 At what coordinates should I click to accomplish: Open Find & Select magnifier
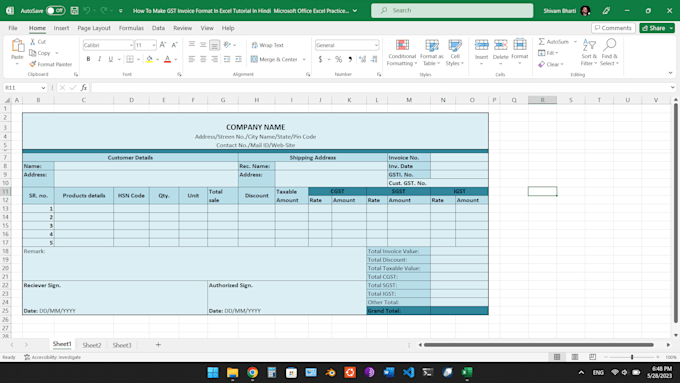click(x=609, y=52)
